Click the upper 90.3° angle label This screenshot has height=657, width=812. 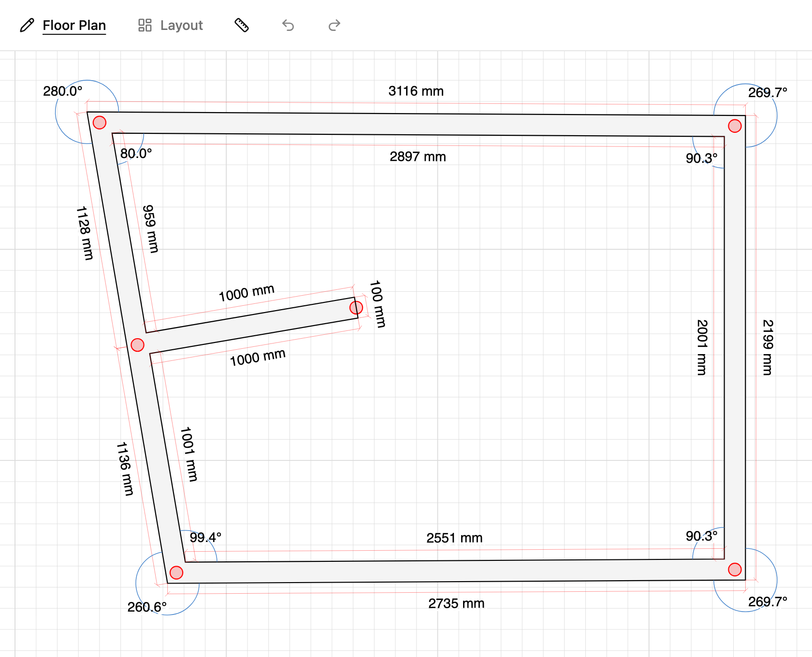[701, 158]
